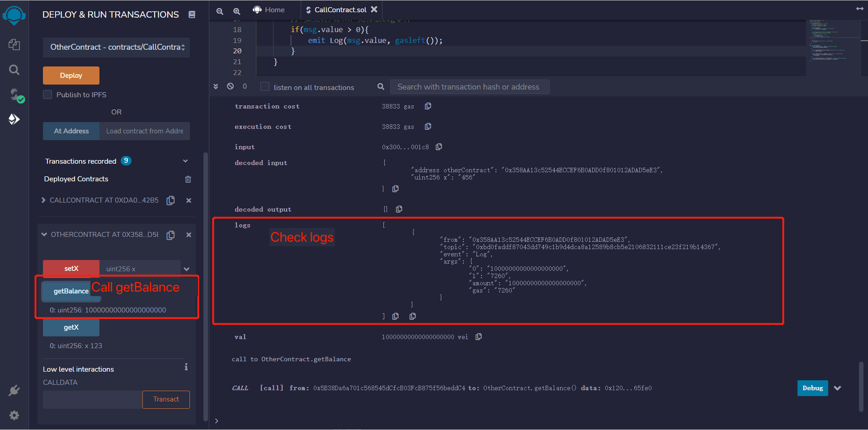868x430 pixels.
Task: Open the File Explorer sidebar icon
Action: 14,44
